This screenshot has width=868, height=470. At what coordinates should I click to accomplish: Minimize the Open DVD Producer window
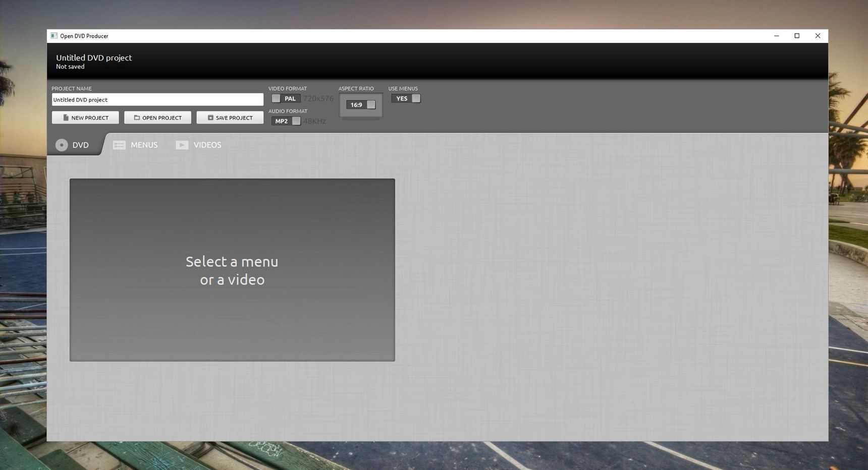click(x=777, y=36)
